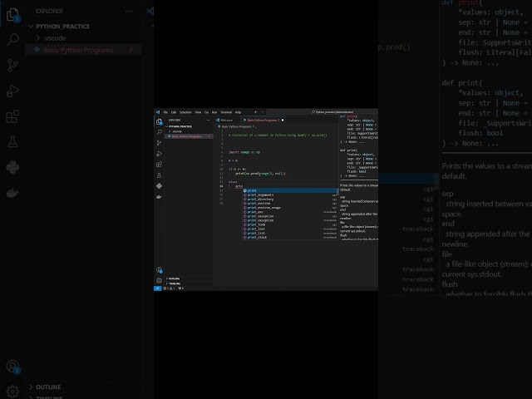The height and width of the screenshot is (399, 532).
Task: Click the VS Code logo in title bar
Action: click(158, 112)
